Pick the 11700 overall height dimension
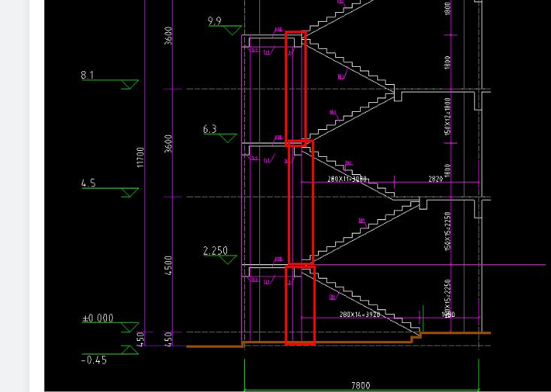551x392 pixels. pyautogui.click(x=141, y=157)
